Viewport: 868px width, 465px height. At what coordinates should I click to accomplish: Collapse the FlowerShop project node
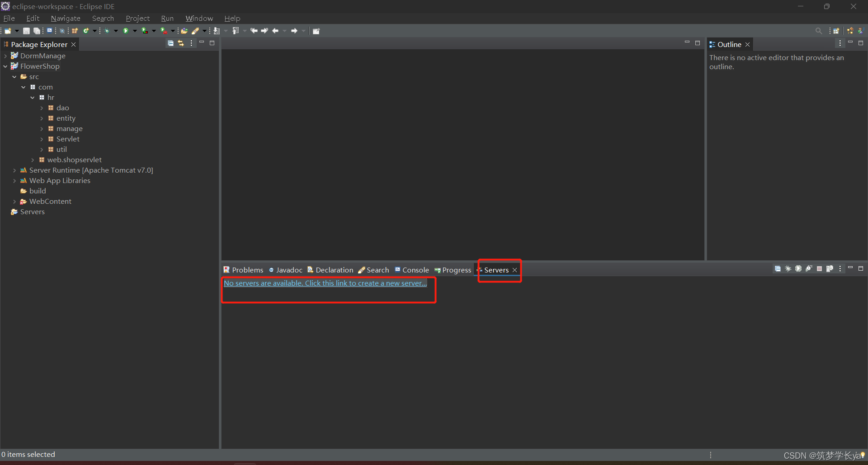pyautogui.click(x=5, y=66)
